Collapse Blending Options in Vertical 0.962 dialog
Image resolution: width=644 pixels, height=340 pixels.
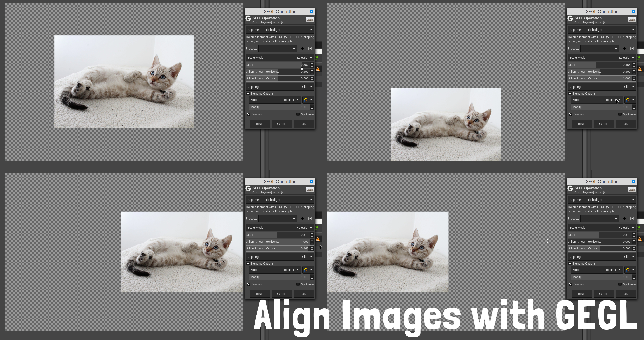(x=248, y=263)
